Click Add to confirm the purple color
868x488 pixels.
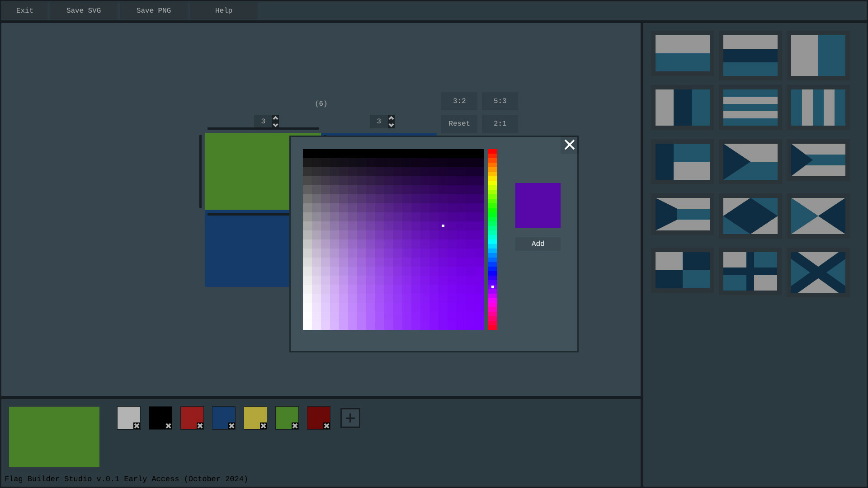point(537,244)
